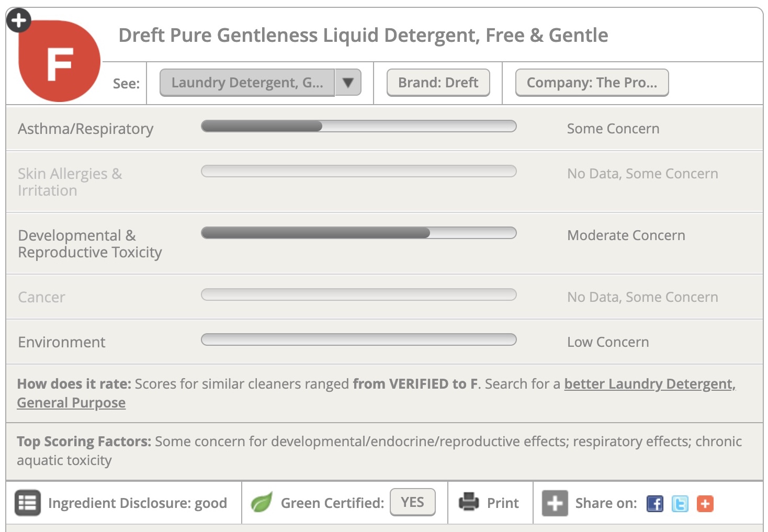Follow the better Laundry Detergent, General Purpose link

[649, 384]
